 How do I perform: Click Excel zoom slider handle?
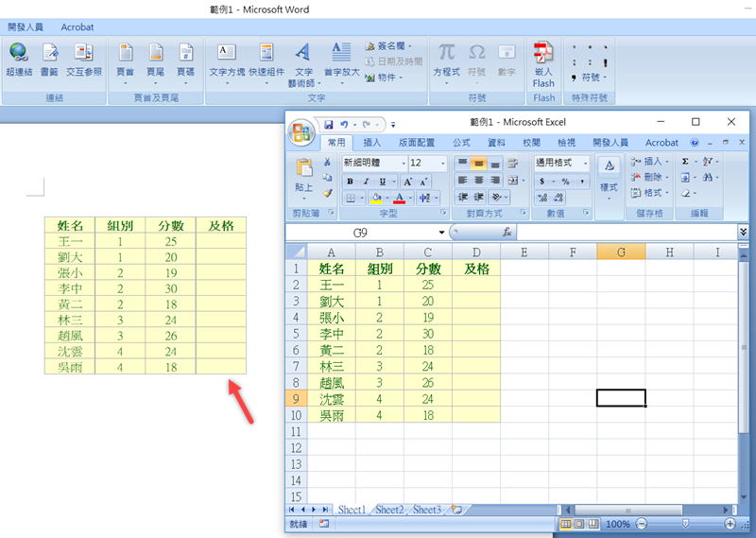pyautogui.click(x=685, y=524)
